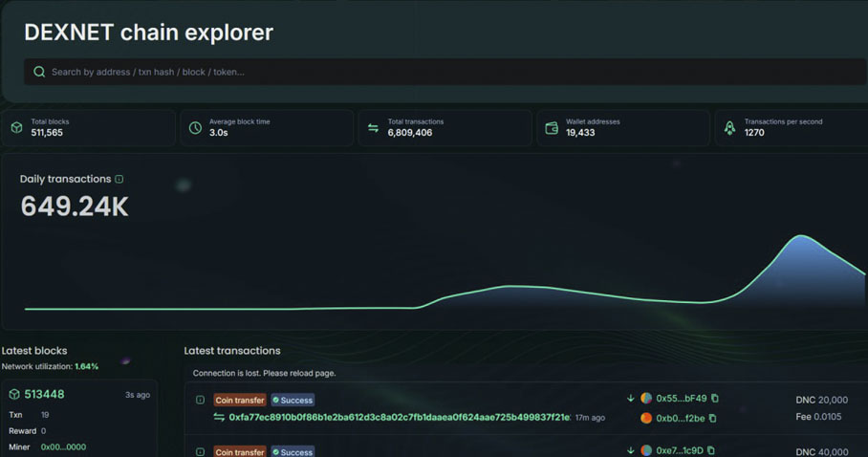Expand details icon of first Coin transfer row
The width and height of the screenshot is (868, 457).
click(201, 400)
